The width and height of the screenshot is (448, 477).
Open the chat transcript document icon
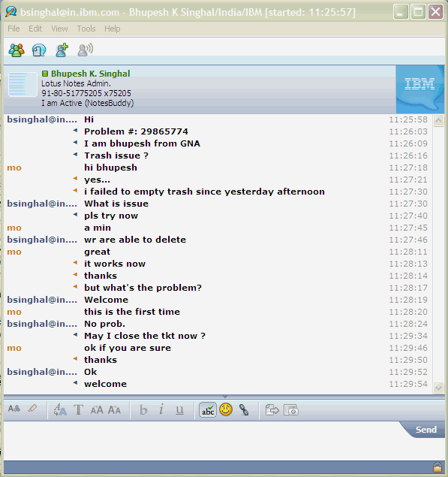pos(39,50)
